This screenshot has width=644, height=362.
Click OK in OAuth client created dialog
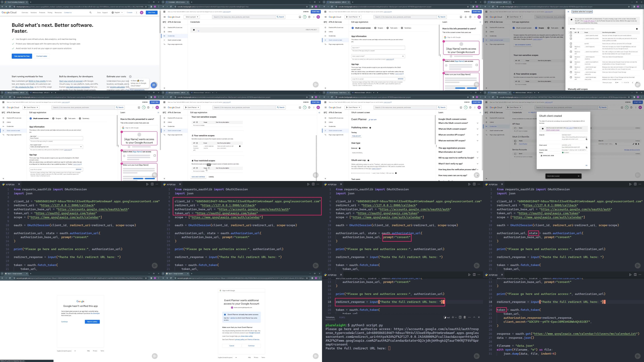pyautogui.click(x=586, y=165)
